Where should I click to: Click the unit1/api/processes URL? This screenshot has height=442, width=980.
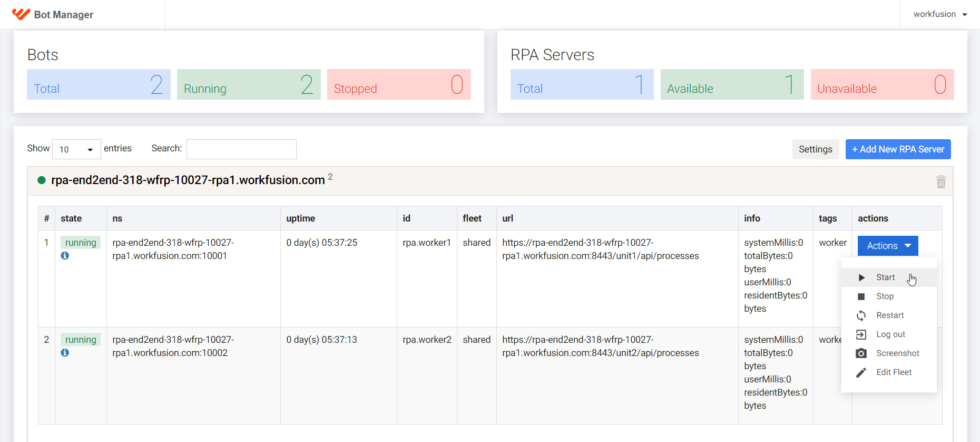[601, 249]
